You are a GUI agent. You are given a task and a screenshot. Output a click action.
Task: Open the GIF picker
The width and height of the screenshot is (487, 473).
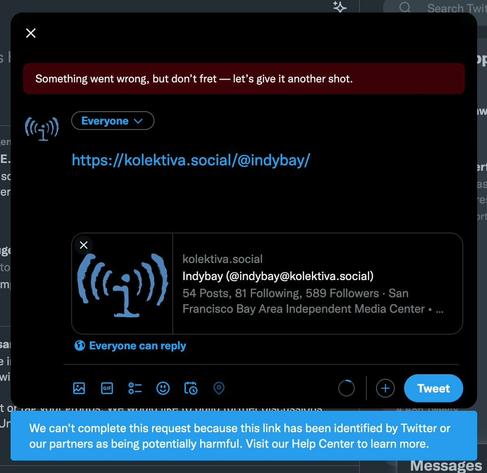click(107, 388)
